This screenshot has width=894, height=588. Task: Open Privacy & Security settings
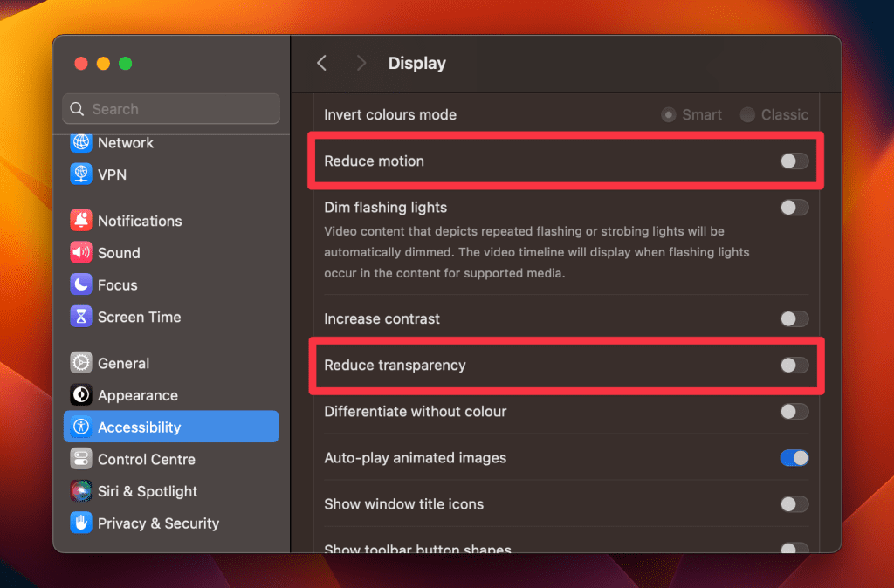(158, 523)
